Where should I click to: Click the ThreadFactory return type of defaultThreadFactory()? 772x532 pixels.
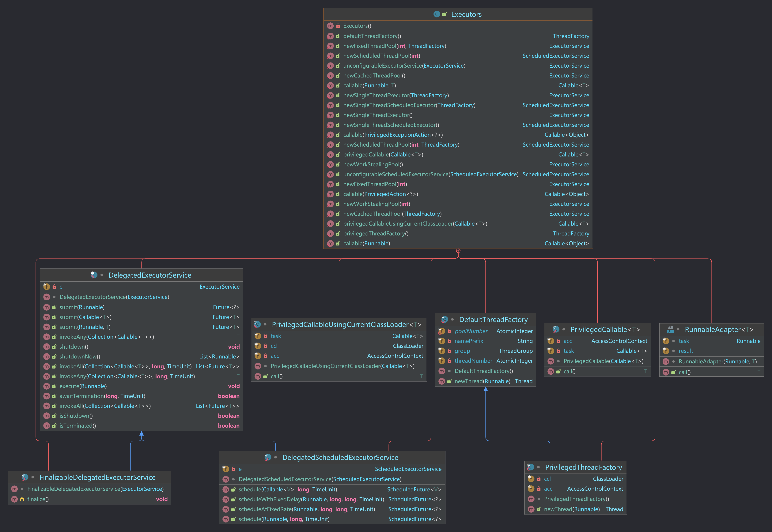click(x=571, y=36)
